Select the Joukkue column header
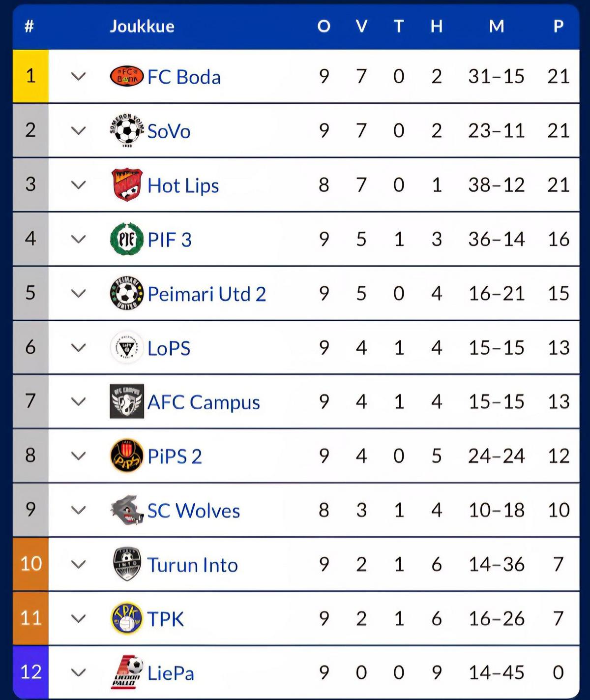Screen dimensions: 590x700 142,26
